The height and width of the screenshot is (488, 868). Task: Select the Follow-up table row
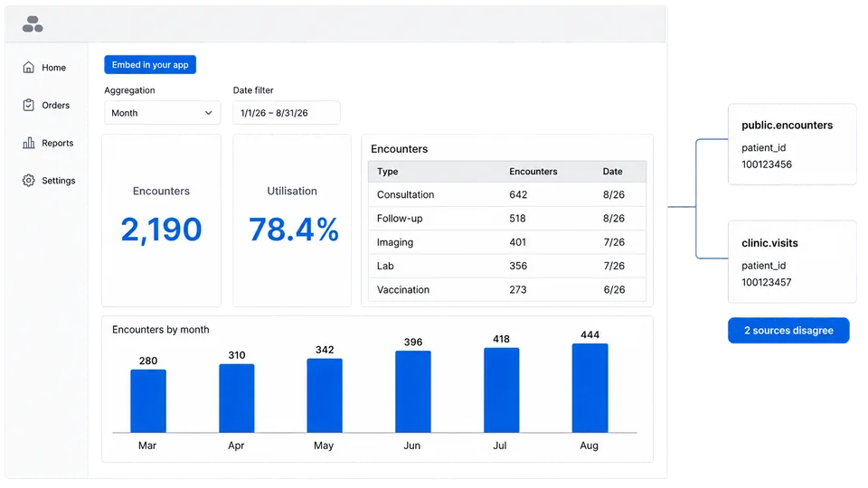pos(507,219)
